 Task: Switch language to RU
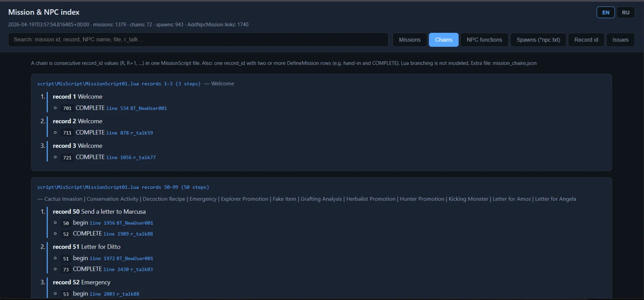point(626,13)
